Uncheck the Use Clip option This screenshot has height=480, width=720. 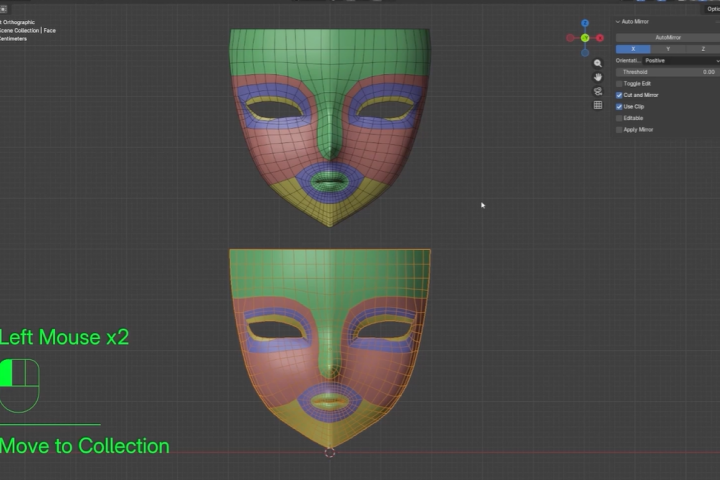[x=619, y=107]
